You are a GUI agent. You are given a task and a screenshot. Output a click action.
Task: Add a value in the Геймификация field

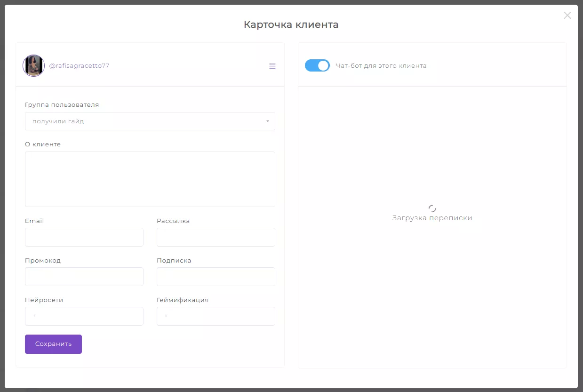pyautogui.click(x=216, y=316)
